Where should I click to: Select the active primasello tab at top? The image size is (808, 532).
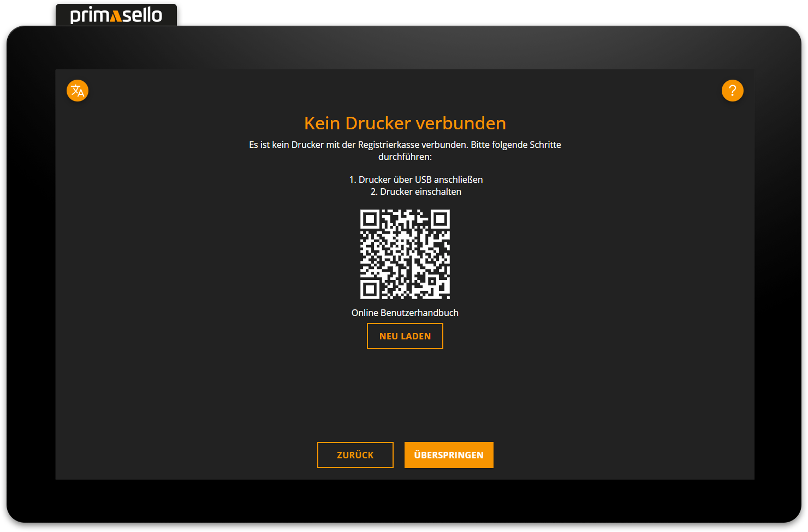(x=116, y=14)
